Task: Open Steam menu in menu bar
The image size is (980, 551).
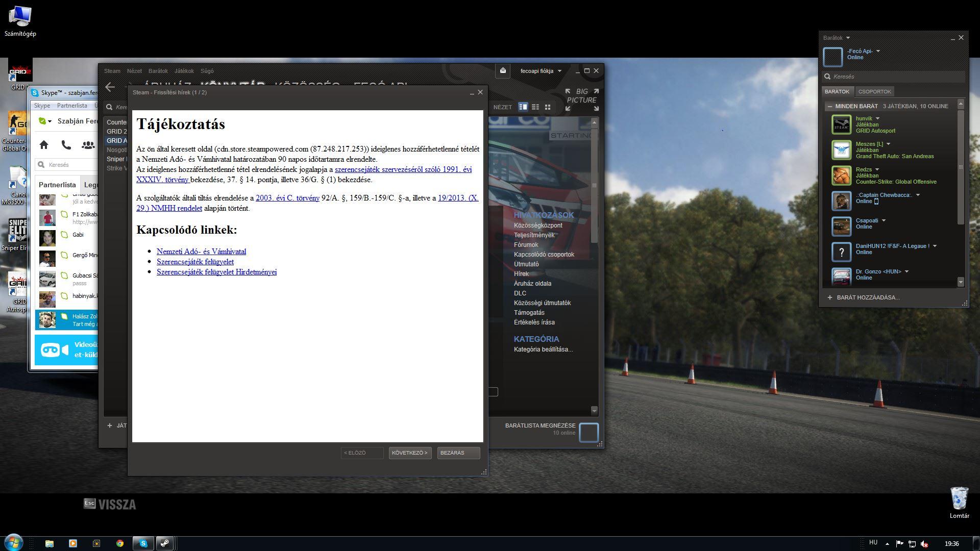Action: tap(112, 71)
